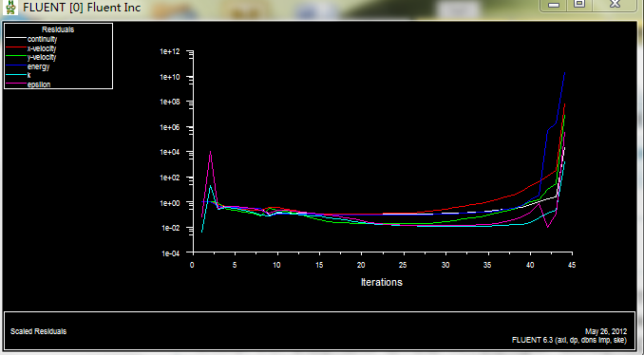Click the 'Iterations' axis title
Image resolution: width=644 pixels, height=355 pixels.
point(382,282)
